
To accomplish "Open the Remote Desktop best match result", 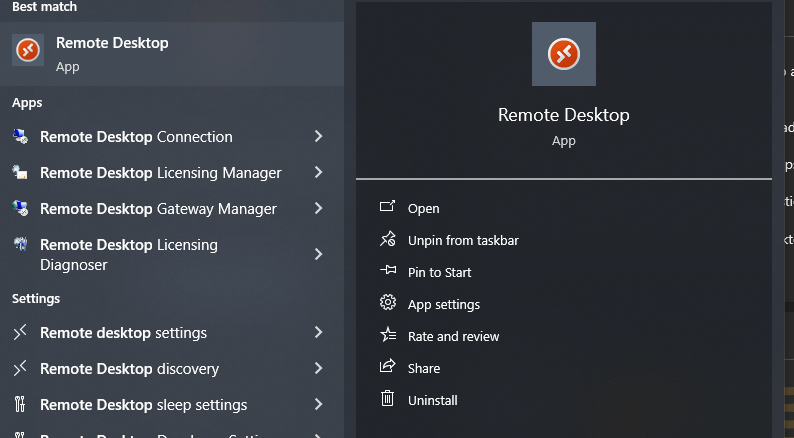I will [172, 54].
